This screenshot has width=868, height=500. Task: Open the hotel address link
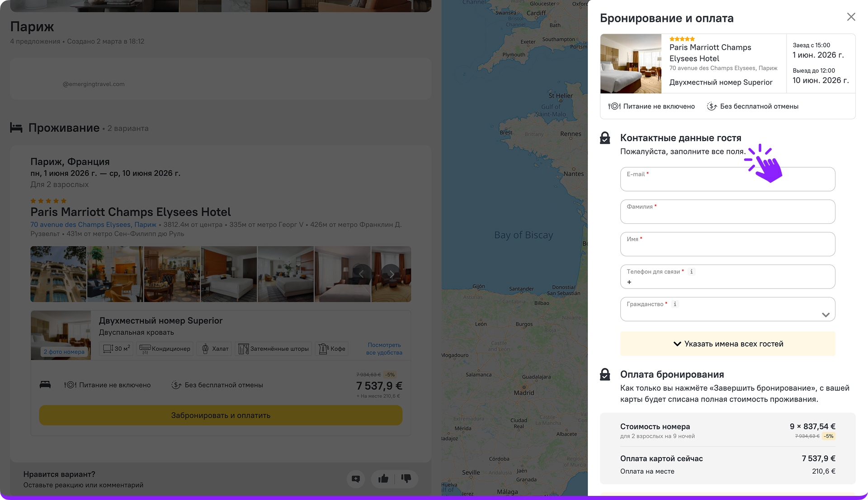point(93,225)
